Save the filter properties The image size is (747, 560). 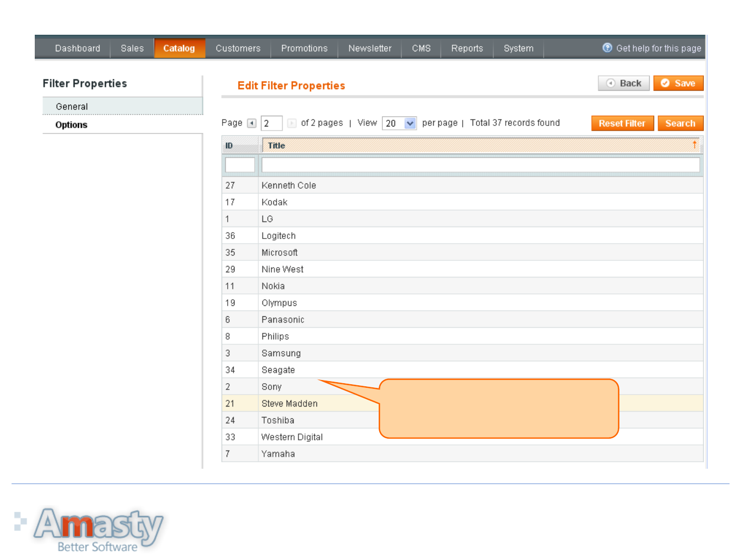tap(679, 83)
